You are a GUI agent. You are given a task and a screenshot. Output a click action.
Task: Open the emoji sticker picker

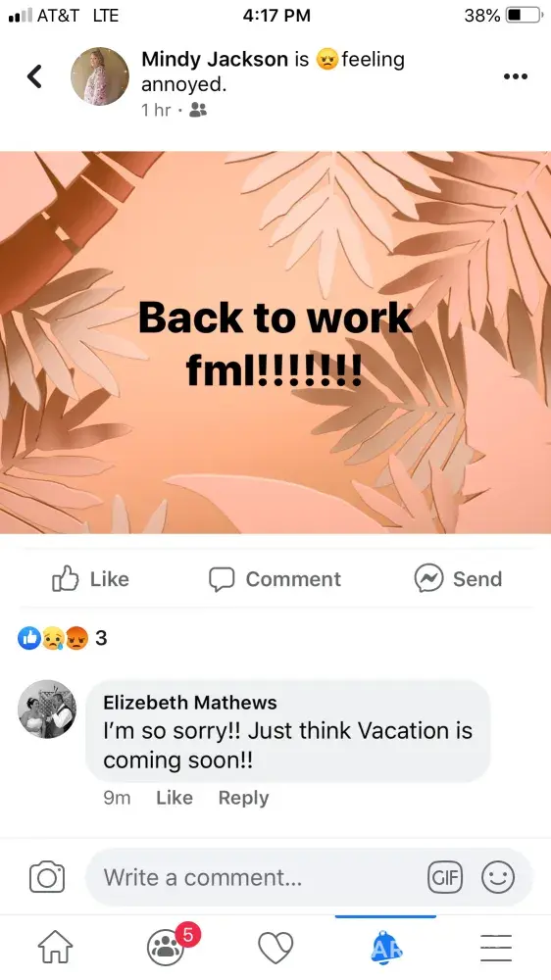[x=498, y=877]
